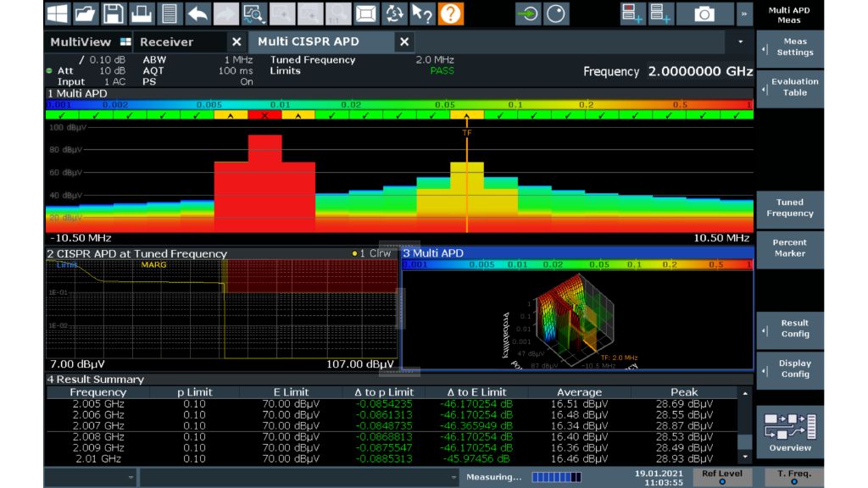Undo the last action with arrow icon
868x488 pixels.
coord(198,14)
